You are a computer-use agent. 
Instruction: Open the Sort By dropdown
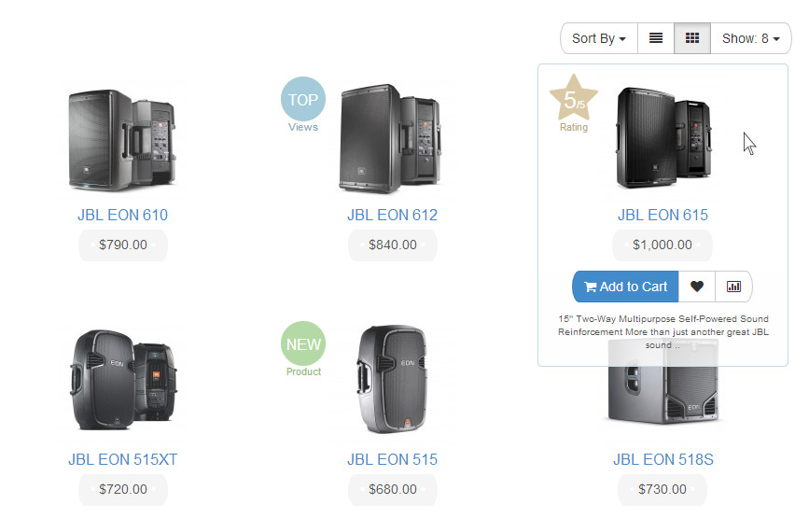click(598, 38)
